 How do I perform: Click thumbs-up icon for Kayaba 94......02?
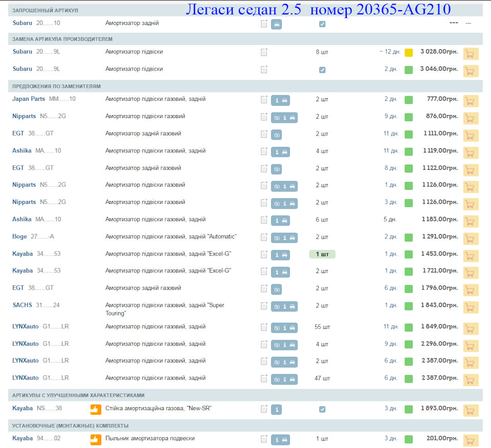[x=96, y=439]
